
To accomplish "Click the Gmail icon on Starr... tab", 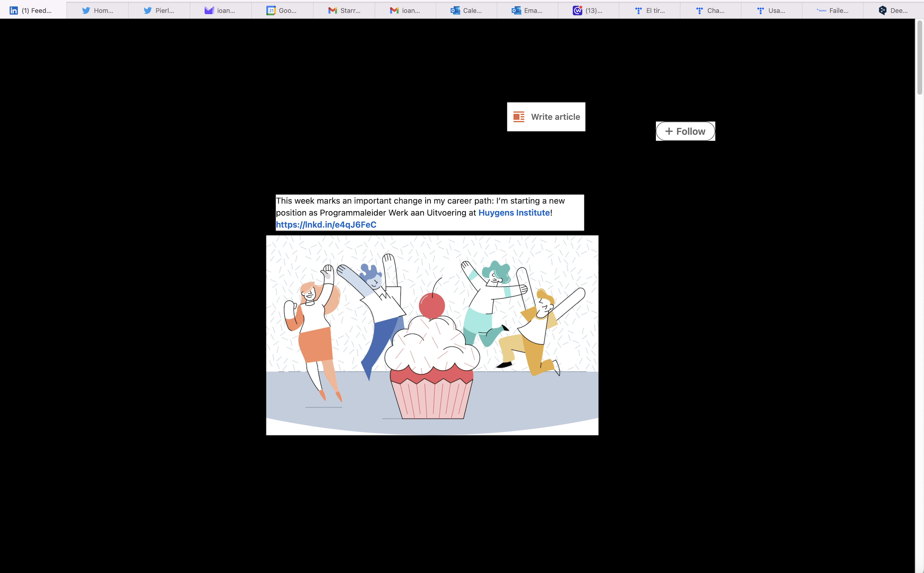I will click(332, 11).
